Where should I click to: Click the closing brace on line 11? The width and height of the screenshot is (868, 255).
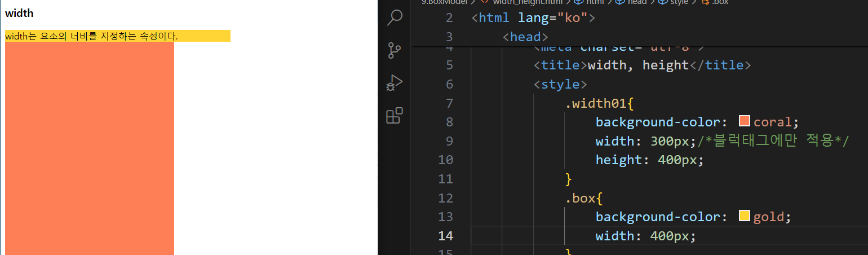tap(569, 179)
